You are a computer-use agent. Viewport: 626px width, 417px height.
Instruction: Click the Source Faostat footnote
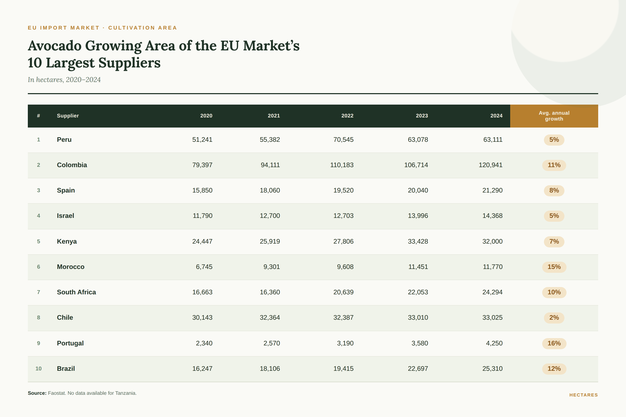point(82,393)
